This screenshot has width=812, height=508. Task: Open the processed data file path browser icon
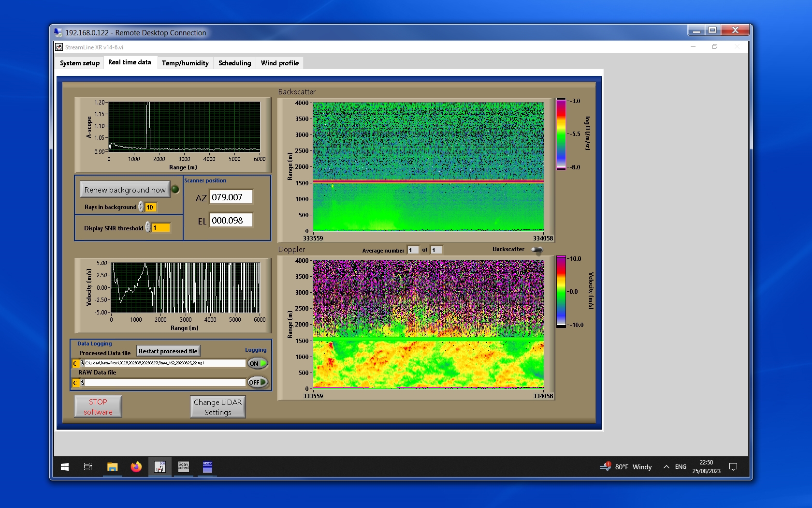pos(82,363)
